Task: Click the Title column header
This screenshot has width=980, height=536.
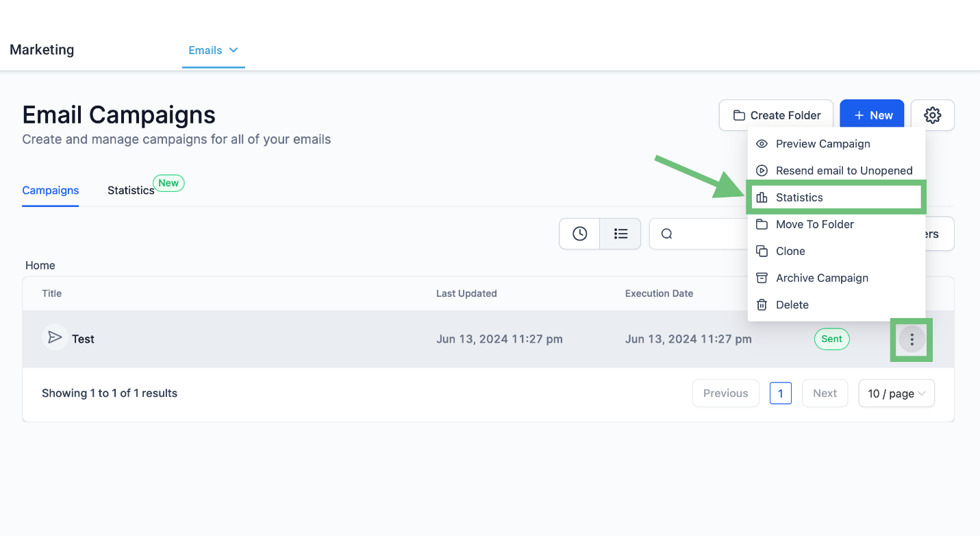Action: tap(51, 293)
